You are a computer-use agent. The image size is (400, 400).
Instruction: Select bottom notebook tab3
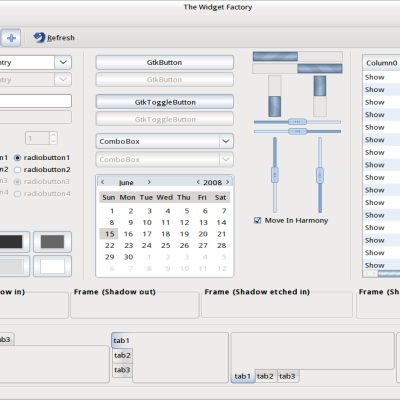[287, 376]
